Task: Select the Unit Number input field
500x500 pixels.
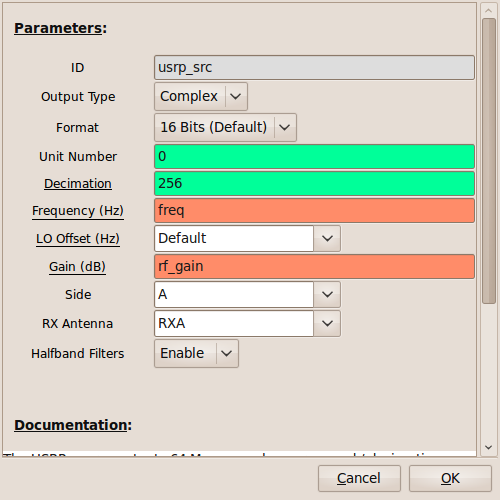Action: click(x=314, y=157)
